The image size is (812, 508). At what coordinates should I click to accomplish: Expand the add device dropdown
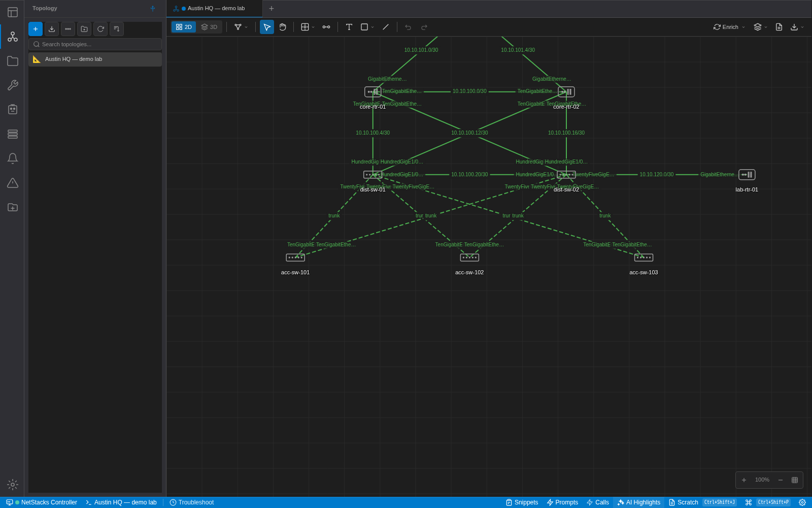click(x=308, y=27)
